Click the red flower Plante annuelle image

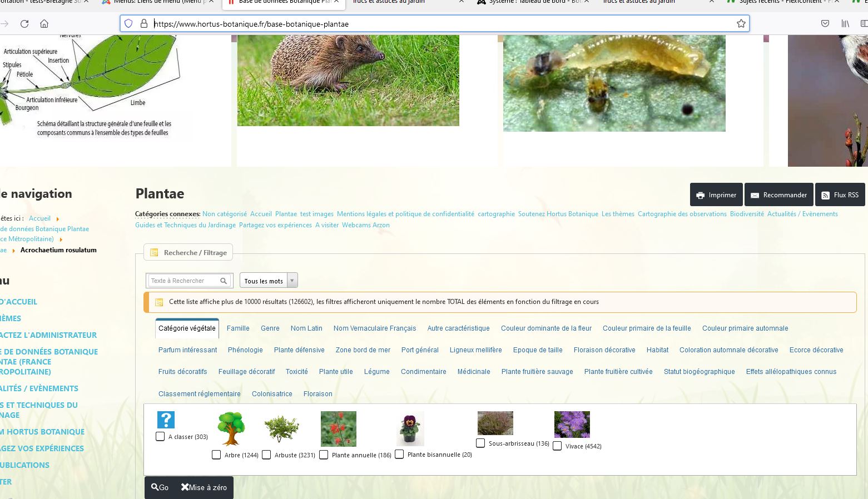[x=339, y=428]
